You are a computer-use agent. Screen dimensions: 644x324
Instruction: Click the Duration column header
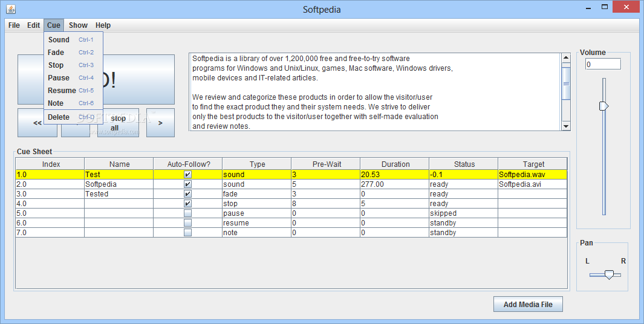[395, 164]
